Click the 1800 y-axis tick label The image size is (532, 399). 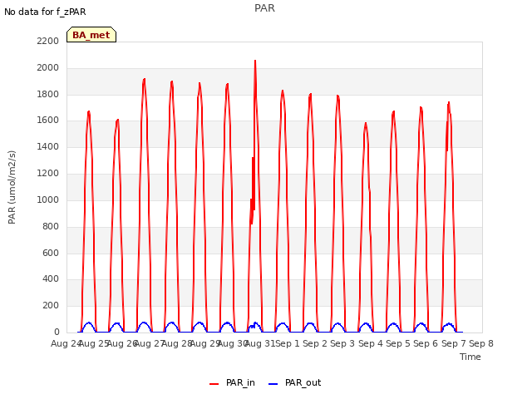(x=48, y=94)
